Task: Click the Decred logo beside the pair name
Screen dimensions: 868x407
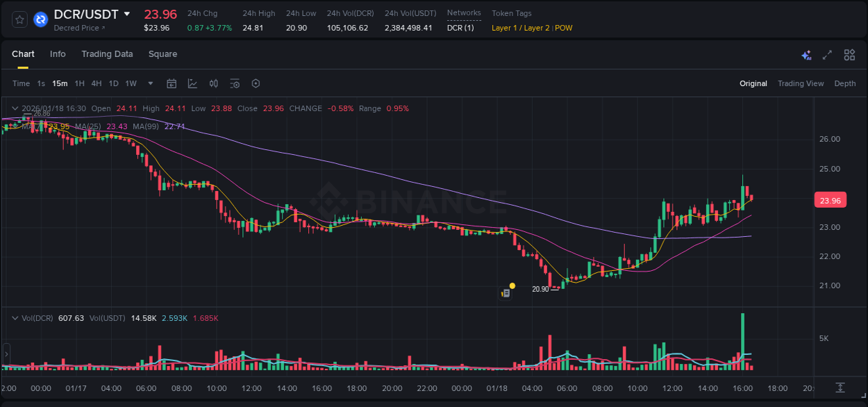Action: 40,19
